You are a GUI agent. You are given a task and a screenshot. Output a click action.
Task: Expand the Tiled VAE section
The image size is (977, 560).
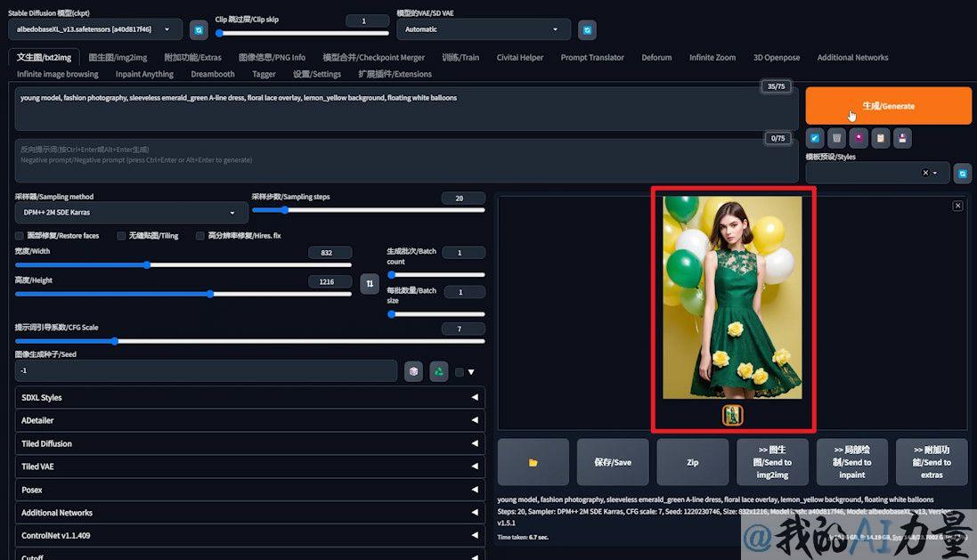(x=250, y=467)
